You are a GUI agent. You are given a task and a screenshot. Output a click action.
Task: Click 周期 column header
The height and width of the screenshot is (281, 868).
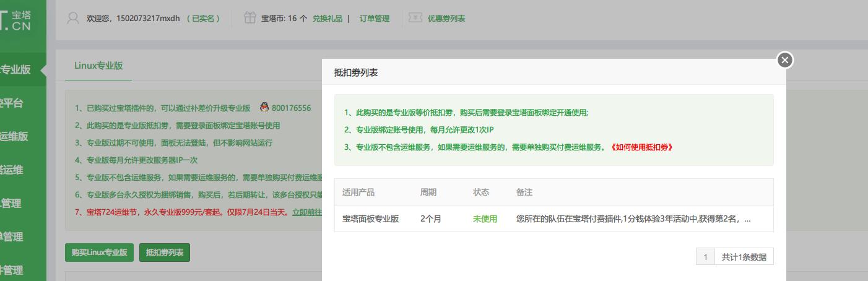click(x=428, y=192)
